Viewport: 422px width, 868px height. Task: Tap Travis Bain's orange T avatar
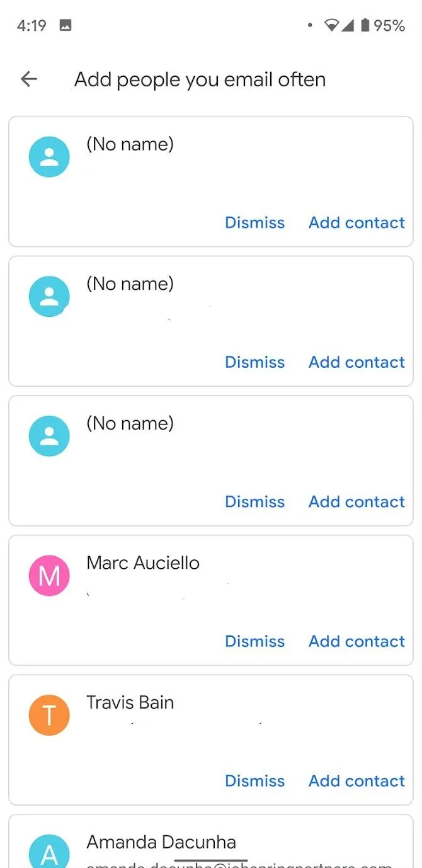[x=49, y=715]
